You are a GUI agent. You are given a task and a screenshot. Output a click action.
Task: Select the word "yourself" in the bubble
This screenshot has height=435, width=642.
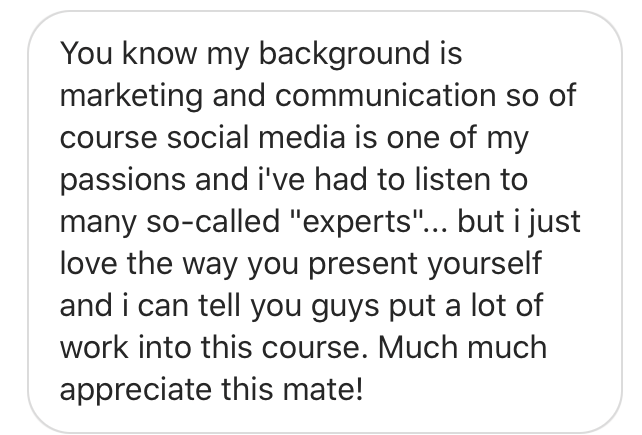click(x=485, y=264)
